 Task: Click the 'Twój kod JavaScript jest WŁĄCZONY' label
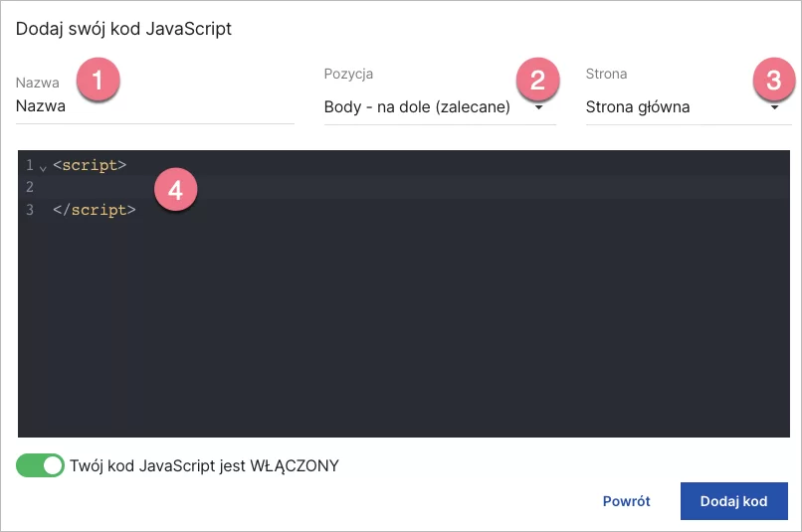[205, 465]
